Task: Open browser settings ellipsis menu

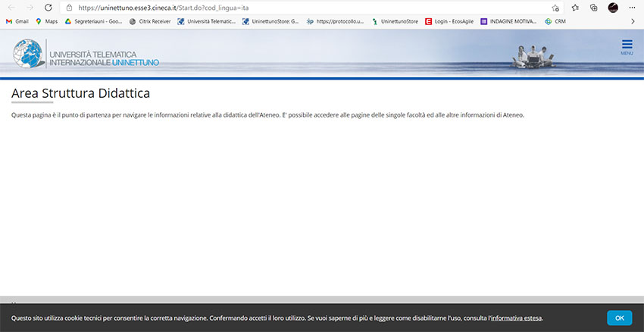Action: pos(632,8)
